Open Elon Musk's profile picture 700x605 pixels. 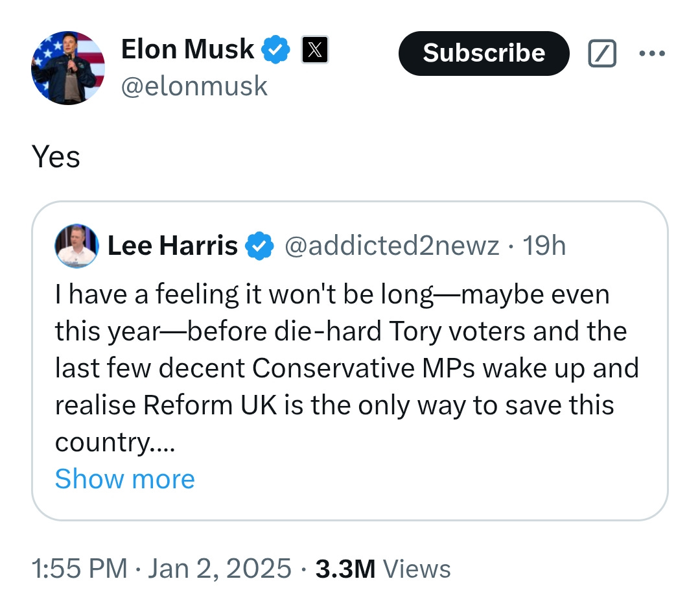coord(68,67)
